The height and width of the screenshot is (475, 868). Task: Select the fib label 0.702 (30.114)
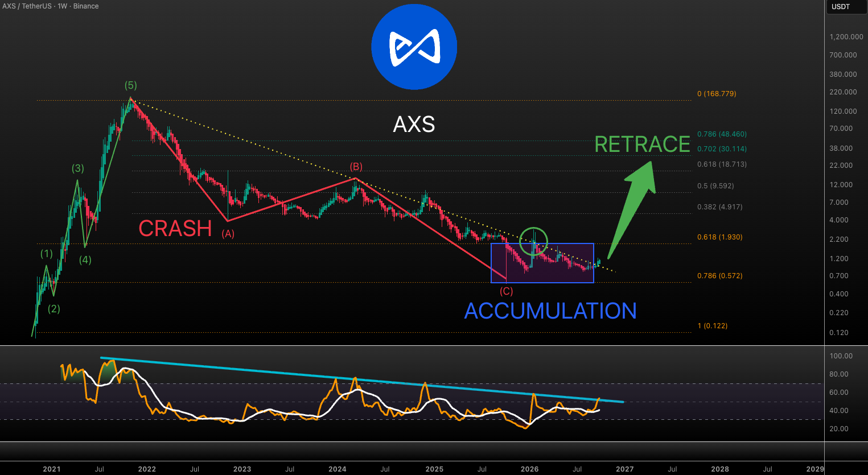click(722, 149)
